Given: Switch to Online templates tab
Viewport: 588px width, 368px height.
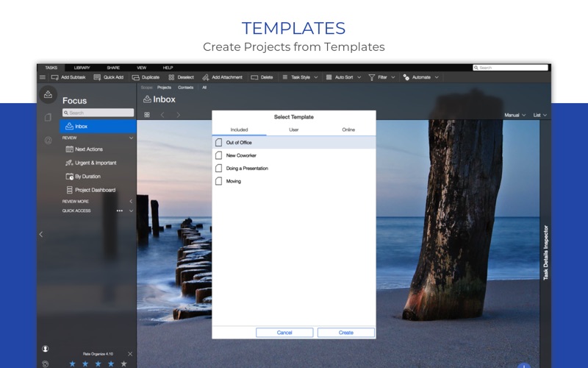Looking at the screenshot, I should [x=348, y=130].
